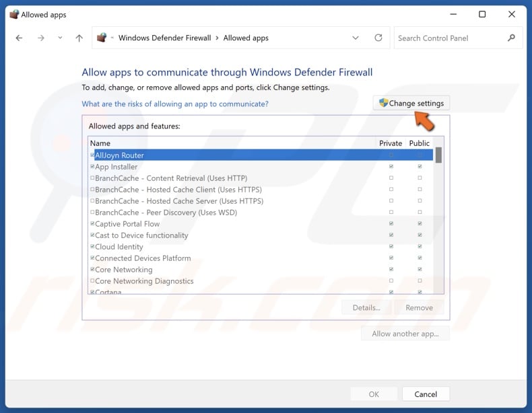
Task: Click the Back navigation arrow
Action: click(19, 38)
